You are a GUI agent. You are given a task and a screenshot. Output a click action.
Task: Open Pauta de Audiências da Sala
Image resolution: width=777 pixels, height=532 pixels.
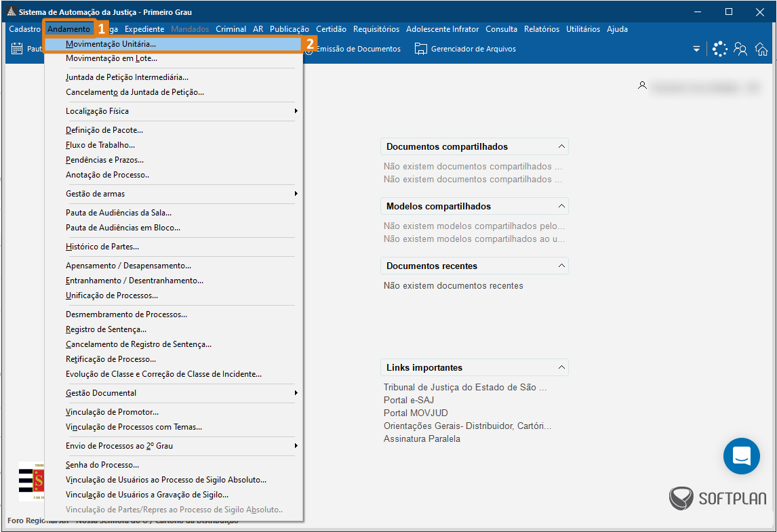174,213
